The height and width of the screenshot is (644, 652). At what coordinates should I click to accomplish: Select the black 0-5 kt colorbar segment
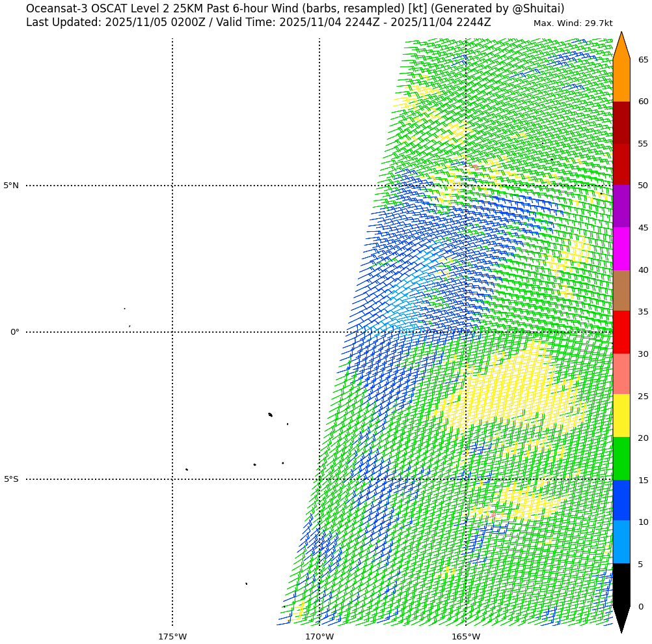pos(621,585)
